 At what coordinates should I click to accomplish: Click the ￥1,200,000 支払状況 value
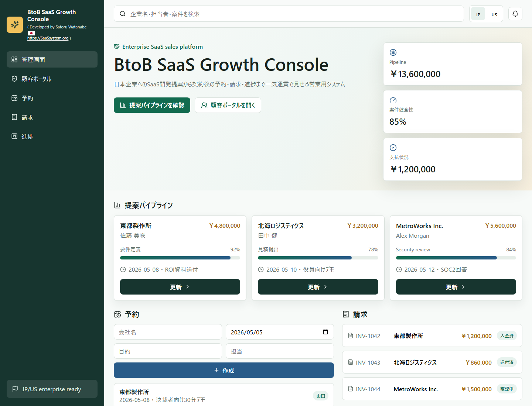413,169
